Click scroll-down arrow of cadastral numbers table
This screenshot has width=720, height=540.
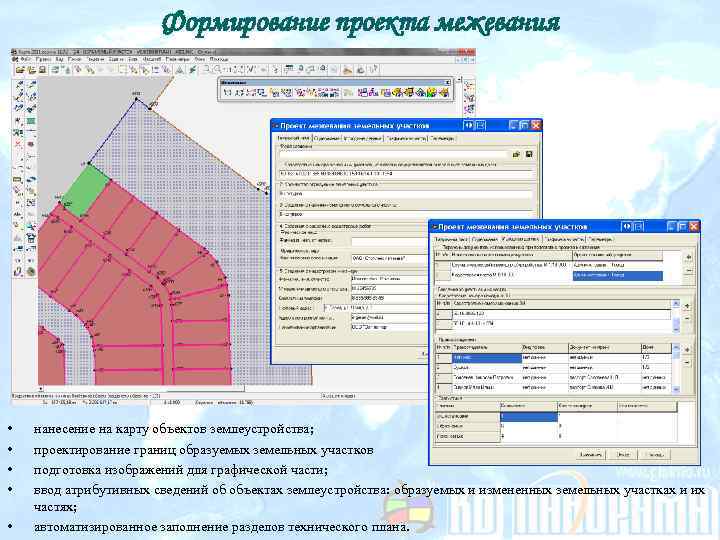(x=676, y=329)
